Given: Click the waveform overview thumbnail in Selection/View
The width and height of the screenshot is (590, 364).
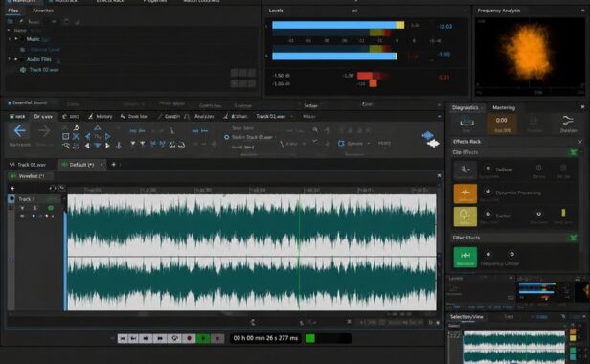Looking at the screenshot, I should [513, 347].
